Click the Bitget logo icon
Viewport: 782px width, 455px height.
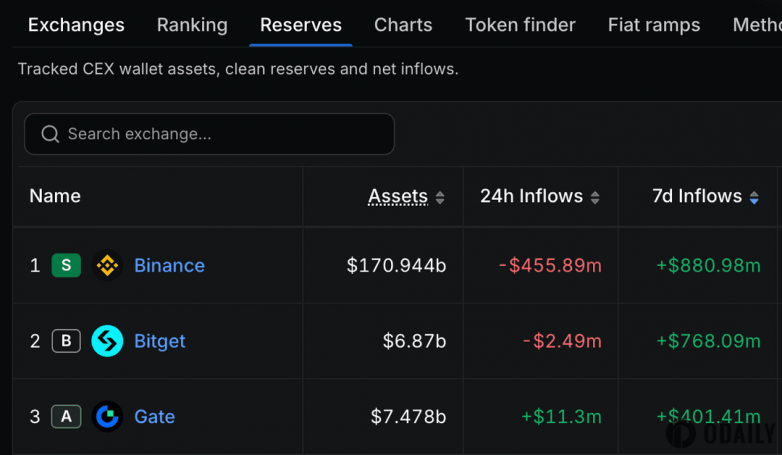[x=107, y=341]
